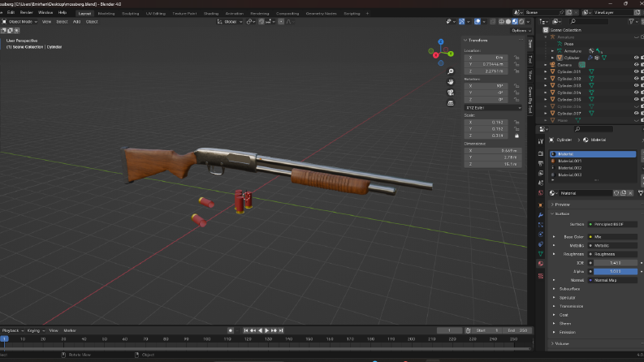The width and height of the screenshot is (644, 362).
Task: Click the IOR value field
Action: [x=616, y=263]
